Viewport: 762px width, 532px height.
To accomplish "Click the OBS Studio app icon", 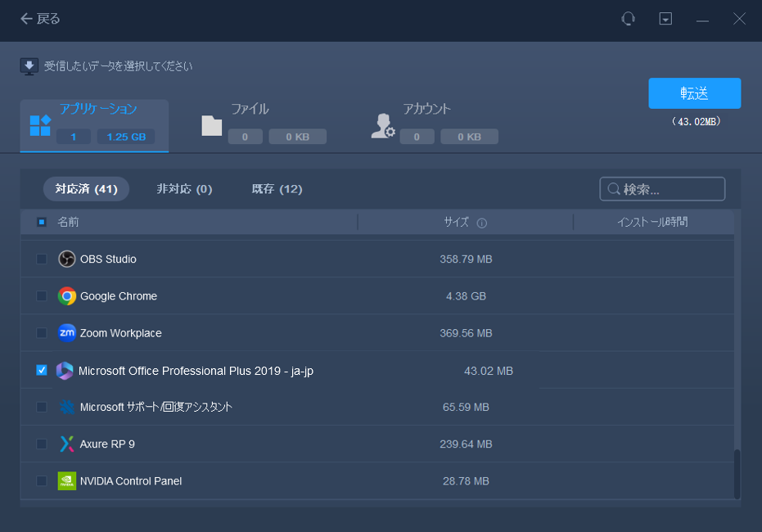I will (66, 259).
